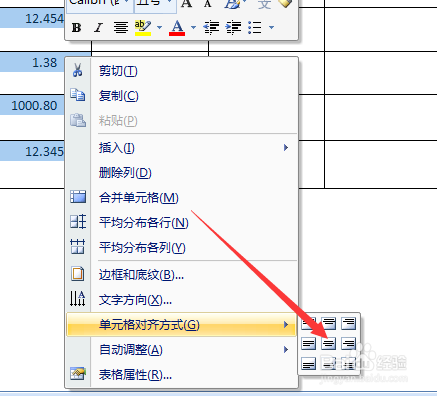The image size is (437, 396).
Task: Increase indent in mini toolbar
Action: pyautogui.click(x=233, y=28)
